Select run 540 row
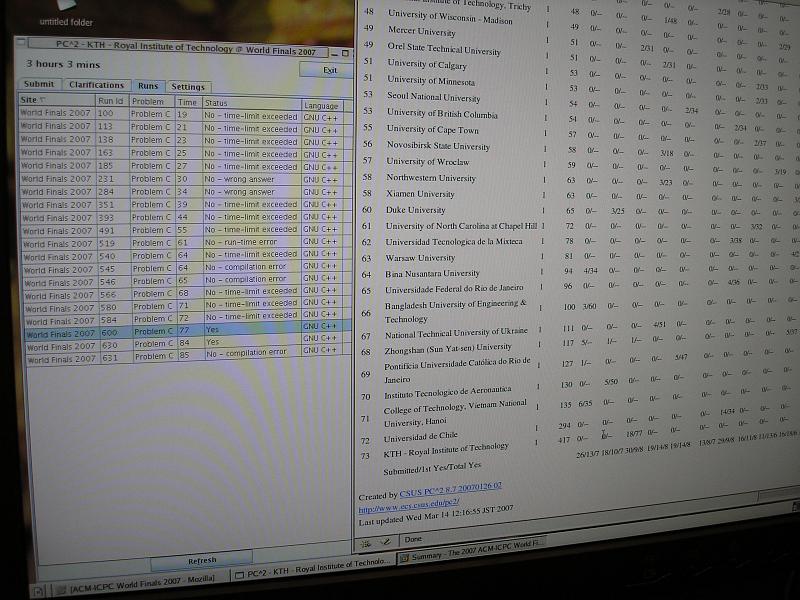Viewport: 800px width, 600px height. (x=187, y=255)
